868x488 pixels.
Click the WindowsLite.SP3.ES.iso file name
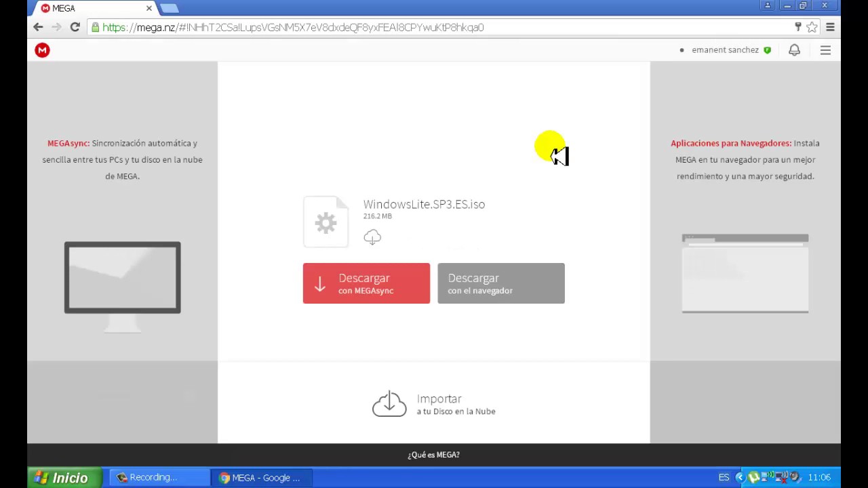coord(424,204)
